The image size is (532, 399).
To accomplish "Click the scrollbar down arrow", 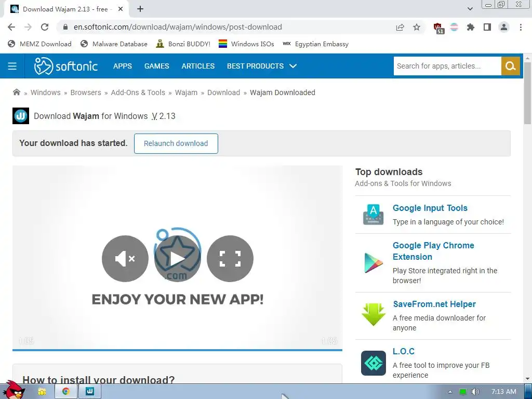I will [x=528, y=379].
